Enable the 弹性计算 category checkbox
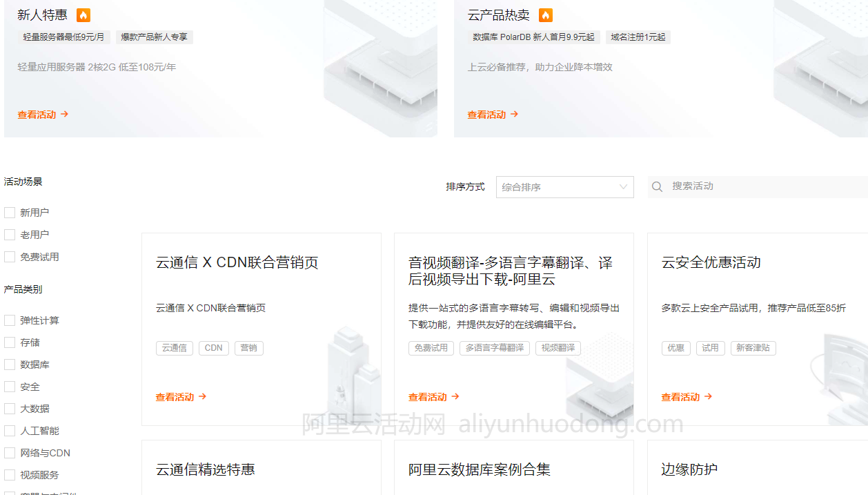The image size is (868, 495). (x=10, y=320)
